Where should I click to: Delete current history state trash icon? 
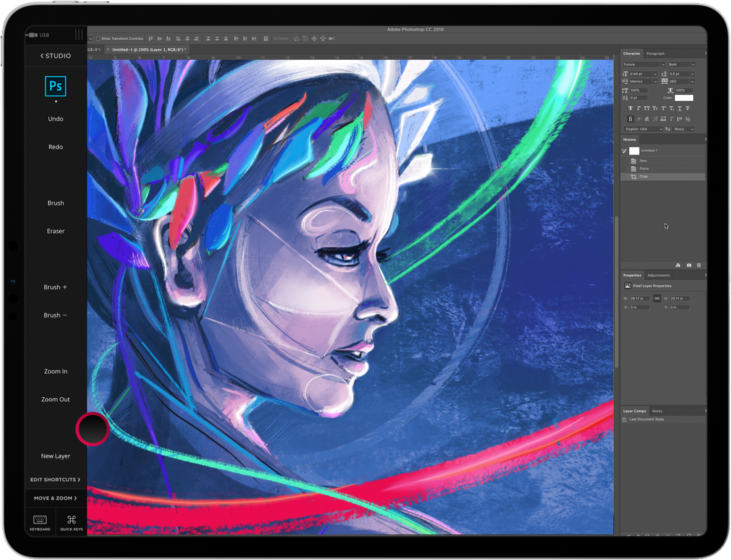[699, 265]
